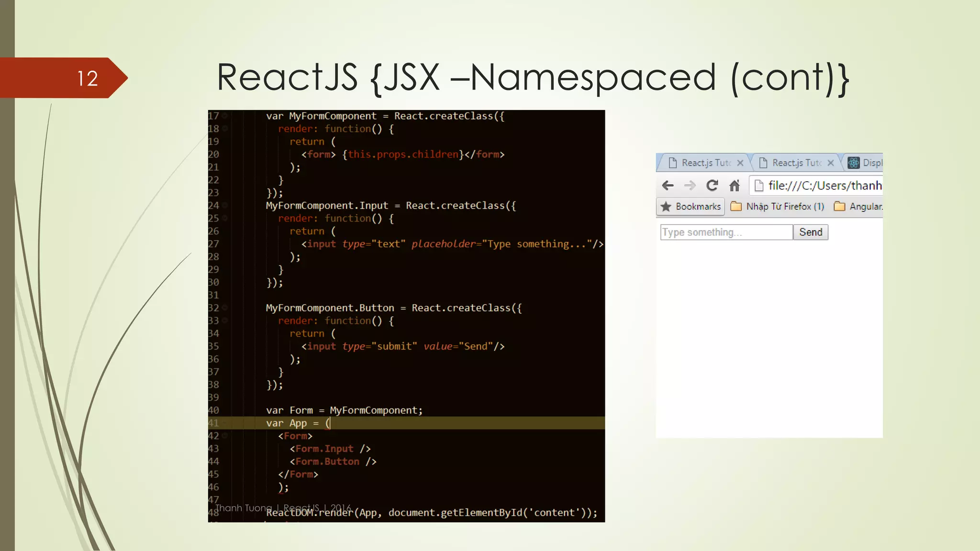The height and width of the screenshot is (551, 980).
Task: Click the page icon in address bar
Action: tap(758, 186)
